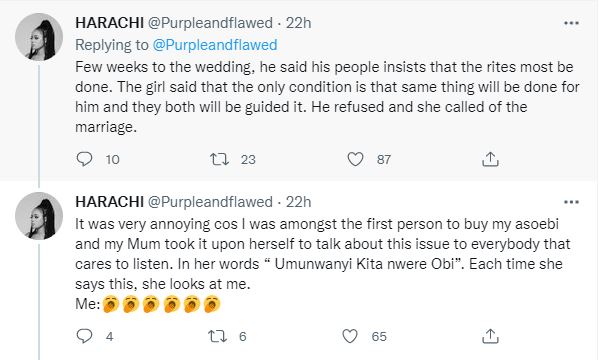Viewport: 615px width, 360px height.
Task: Reply to the asoebi tweet
Action: (x=84, y=336)
